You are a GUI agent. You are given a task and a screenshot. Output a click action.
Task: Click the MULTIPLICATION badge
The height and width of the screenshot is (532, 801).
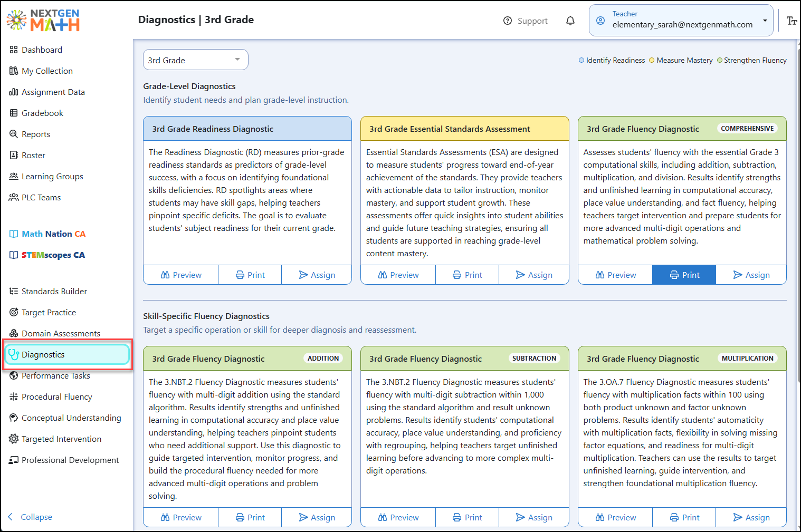pos(747,358)
